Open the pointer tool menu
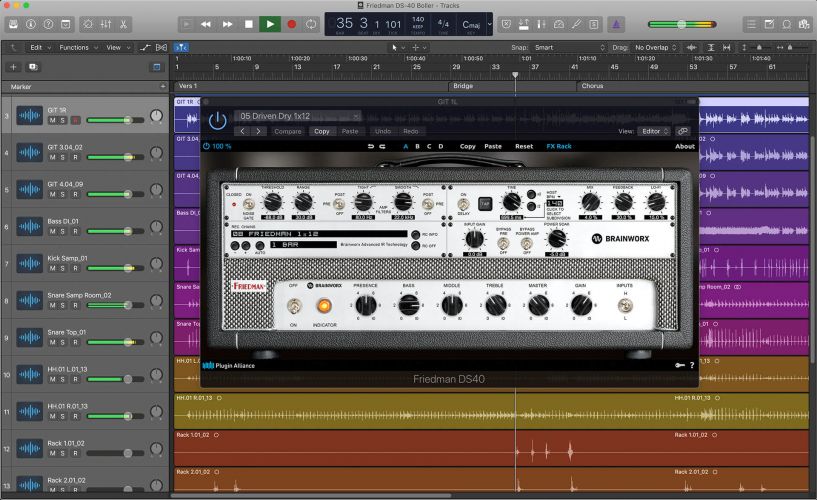Screen dimensions: 817x500 397,47
